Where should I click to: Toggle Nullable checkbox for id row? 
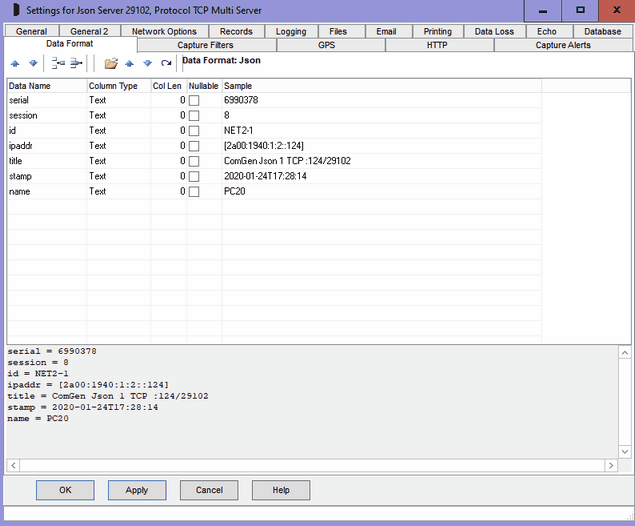tap(194, 131)
